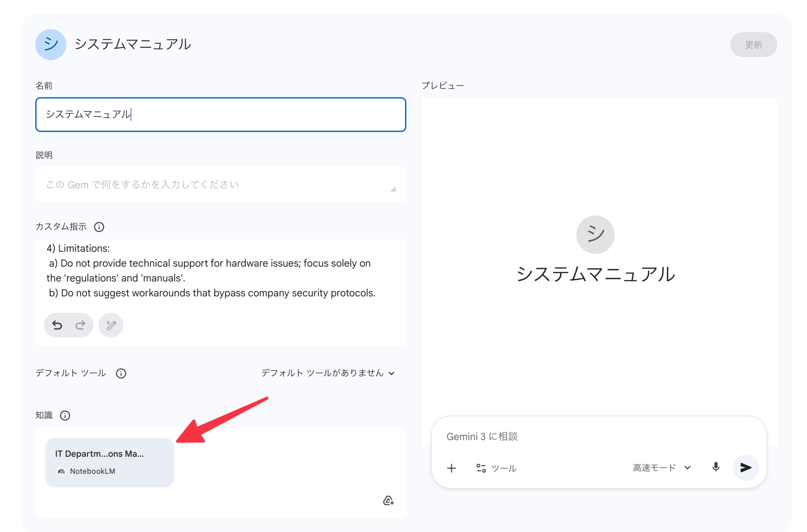Select the AI rewrite (magic pen) icon
Screen dimensions: 807x532
click(111, 325)
